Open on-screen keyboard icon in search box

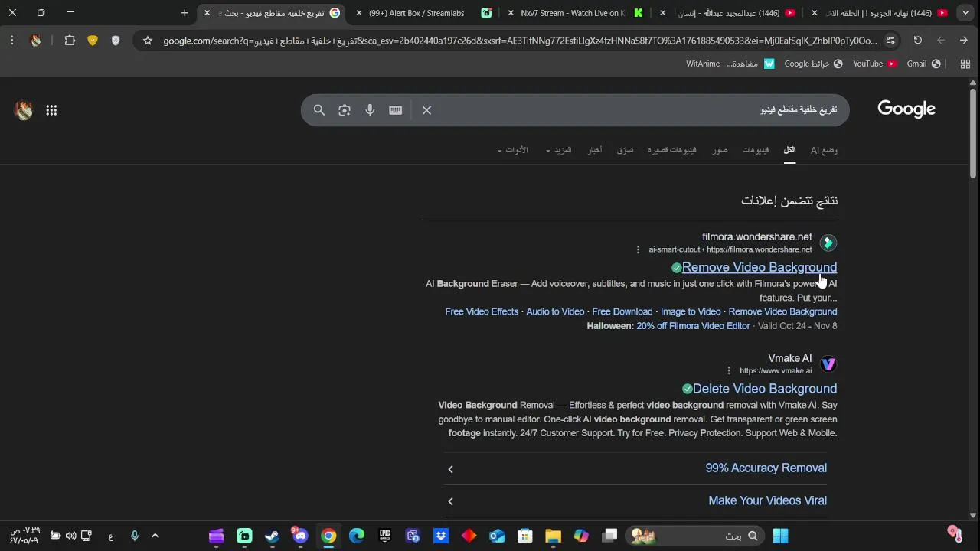pyautogui.click(x=396, y=110)
